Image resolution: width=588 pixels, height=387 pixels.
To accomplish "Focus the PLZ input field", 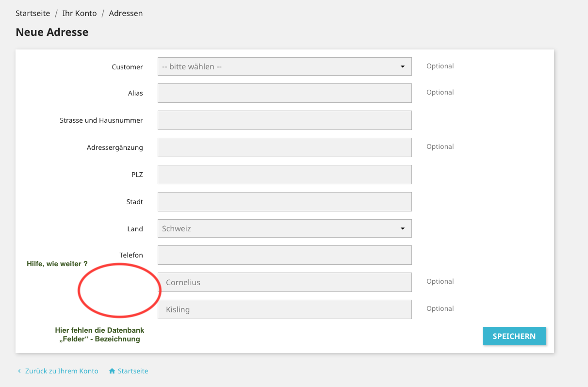I will tap(284, 175).
